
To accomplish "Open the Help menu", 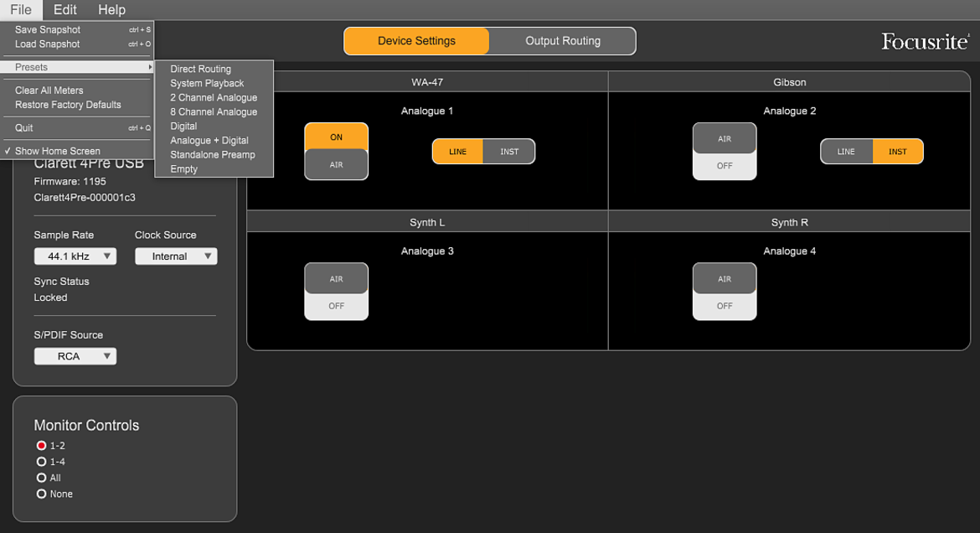I will 112,10.
